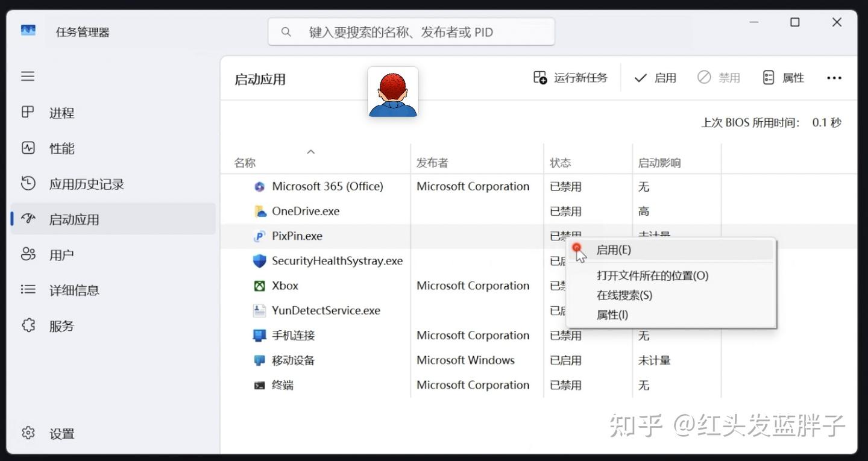Select the Performance (性能) sidebar icon
Screen dimensions: 868x461
pyautogui.click(x=28, y=148)
